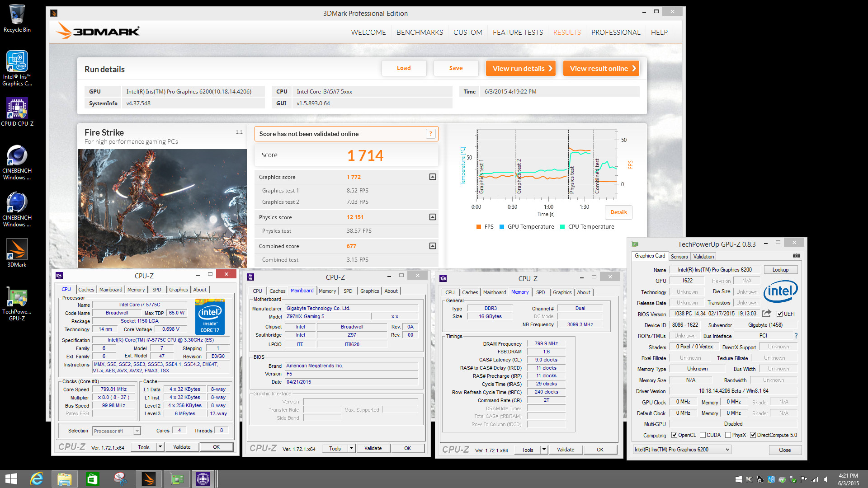Image resolution: width=868 pixels, height=488 pixels.
Task: Click the 3DMark taskbar icon
Action: [148, 479]
